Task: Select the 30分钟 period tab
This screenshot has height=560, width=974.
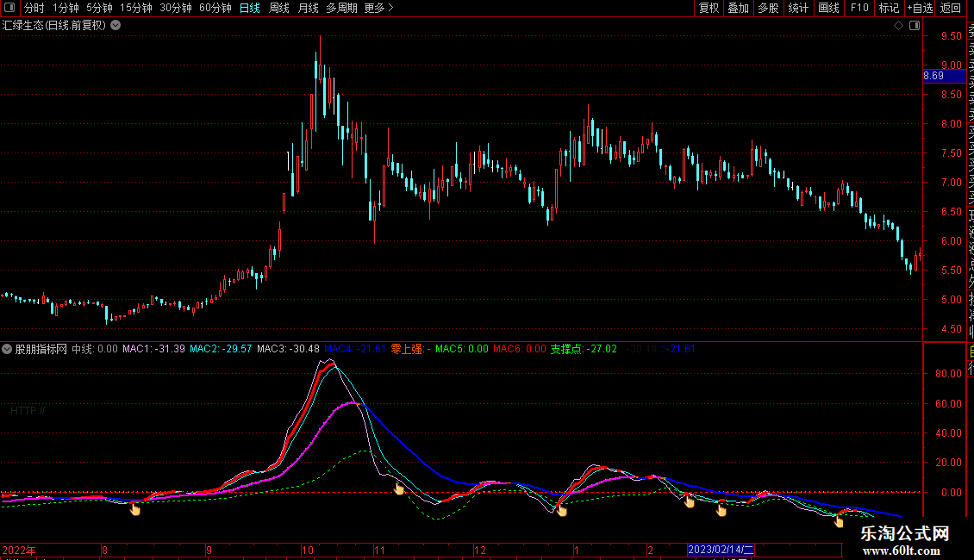Action: click(176, 8)
